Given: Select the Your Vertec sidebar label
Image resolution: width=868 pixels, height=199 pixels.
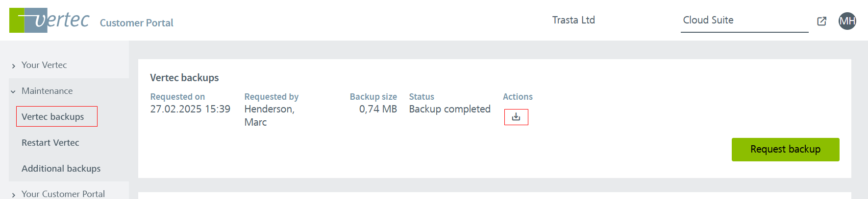Looking at the screenshot, I should pyautogui.click(x=44, y=65).
